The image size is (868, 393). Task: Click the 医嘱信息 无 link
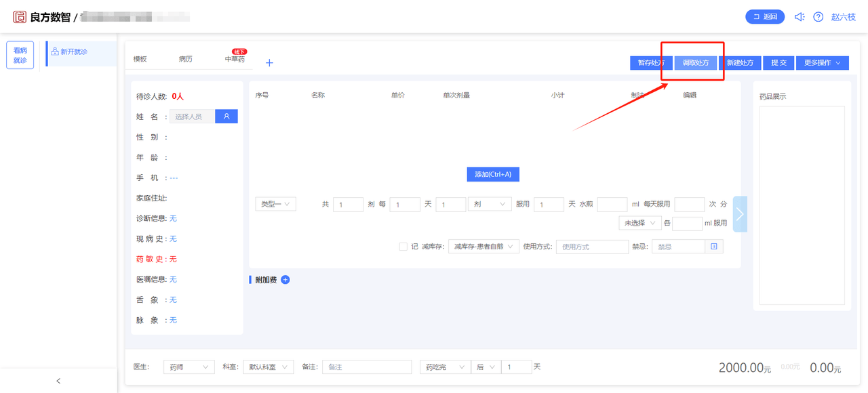[173, 280]
